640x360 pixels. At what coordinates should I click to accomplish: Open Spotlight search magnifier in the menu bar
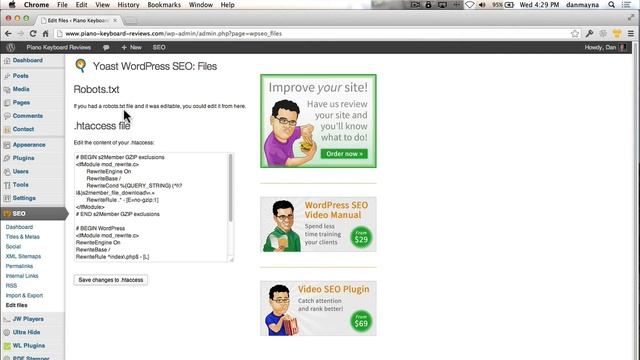(611, 4)
